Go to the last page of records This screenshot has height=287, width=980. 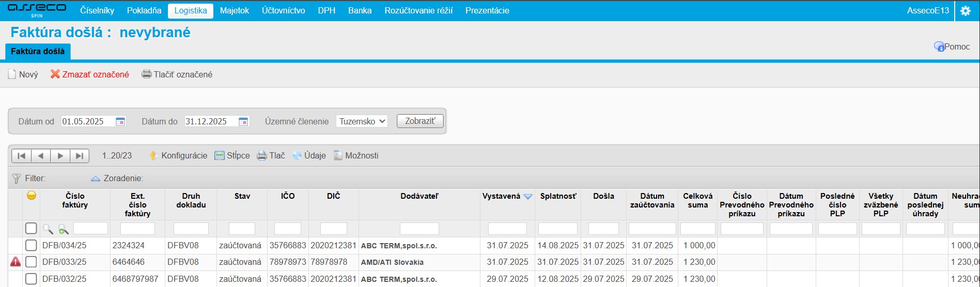[79, 156]
